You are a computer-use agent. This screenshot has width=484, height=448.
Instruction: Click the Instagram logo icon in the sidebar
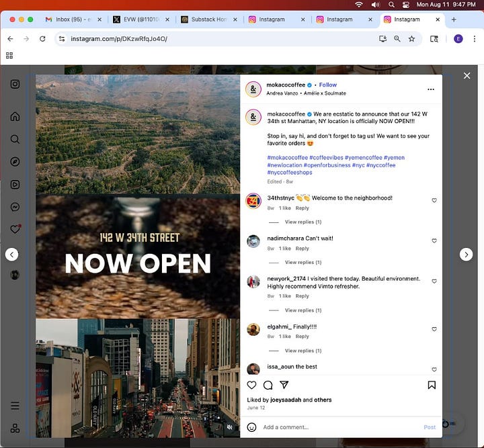[15, 84]
